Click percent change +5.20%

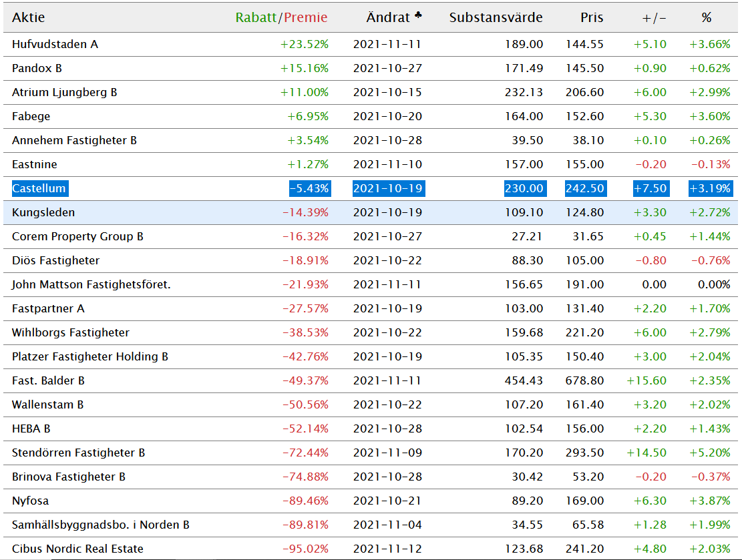(710, 453)
